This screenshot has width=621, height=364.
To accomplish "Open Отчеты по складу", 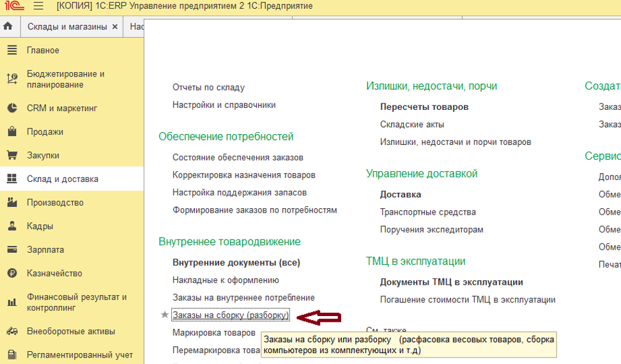I will [x=208, y=87].
